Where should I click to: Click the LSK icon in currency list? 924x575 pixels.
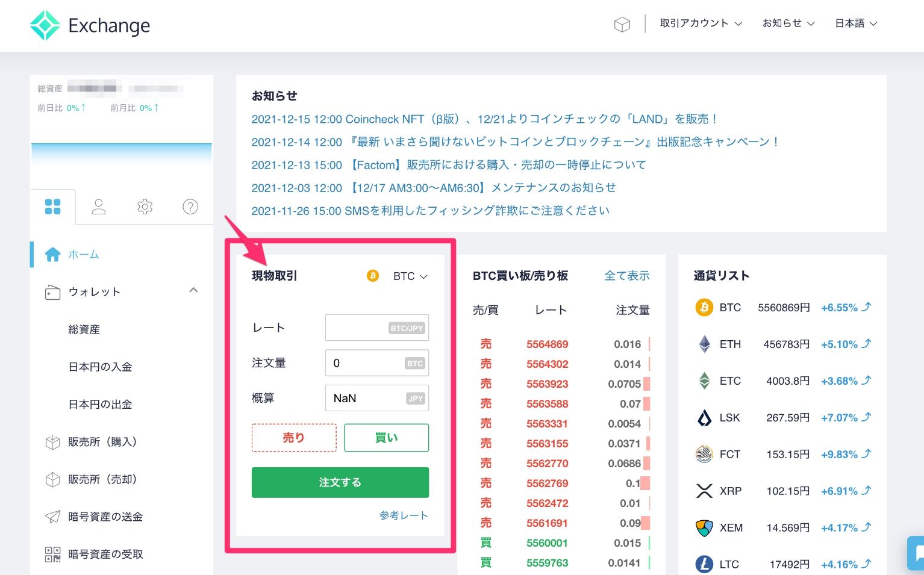(704, 418)
